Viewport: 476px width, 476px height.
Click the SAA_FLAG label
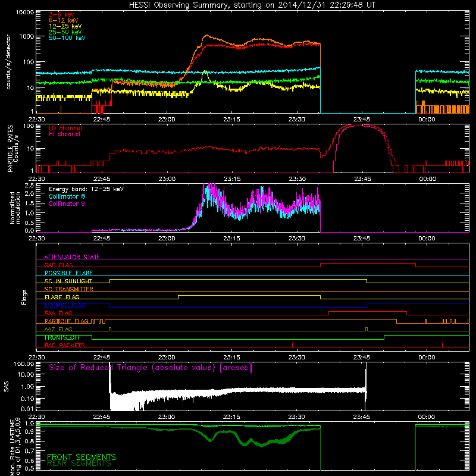tap(58, 313)
